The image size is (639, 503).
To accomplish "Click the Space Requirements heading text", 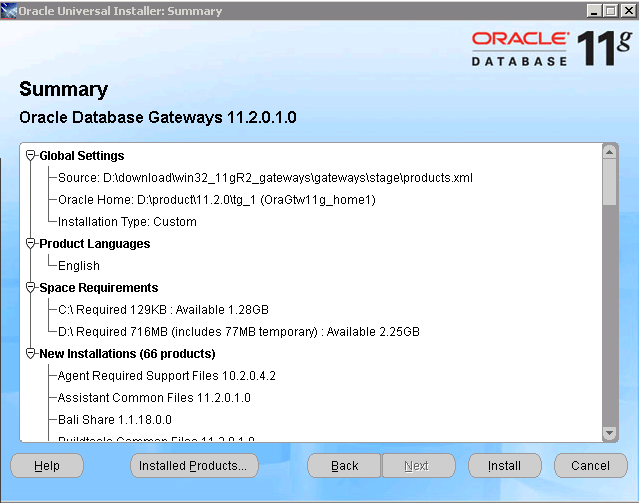I will click(99, 288).
